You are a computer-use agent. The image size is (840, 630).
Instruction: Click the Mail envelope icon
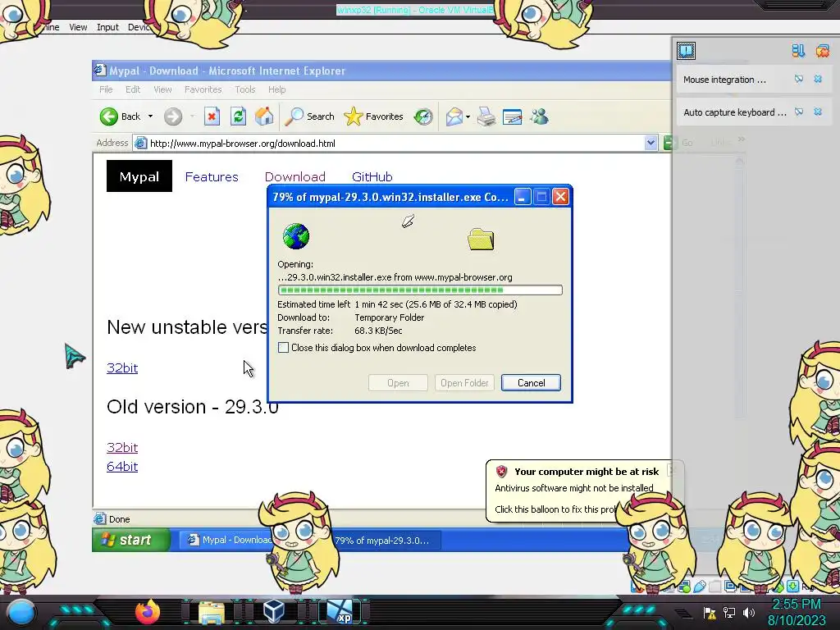coord(454,116)
